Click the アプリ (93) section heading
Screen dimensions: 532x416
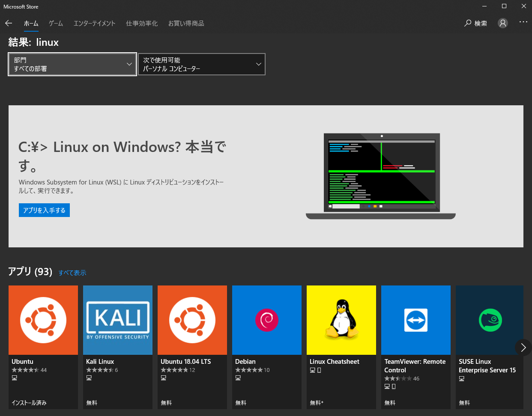click(30, 272)
